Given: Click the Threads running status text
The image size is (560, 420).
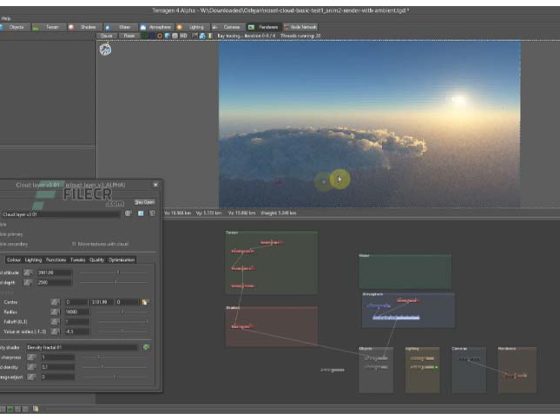Looking at the screenshot, I should [x=300, y=36].
